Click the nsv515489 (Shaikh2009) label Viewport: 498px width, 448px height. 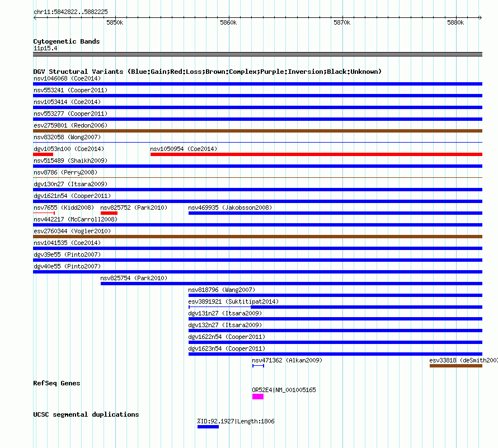pos(71,161)
